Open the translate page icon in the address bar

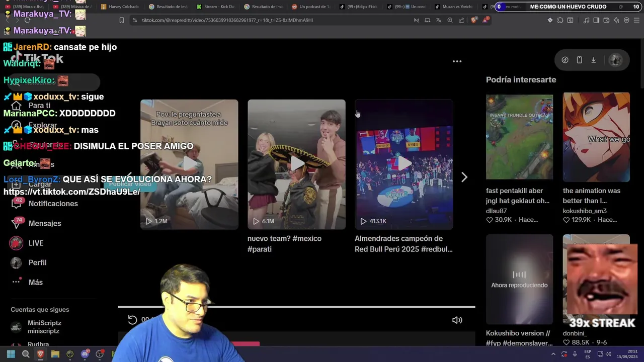[439, 20]
